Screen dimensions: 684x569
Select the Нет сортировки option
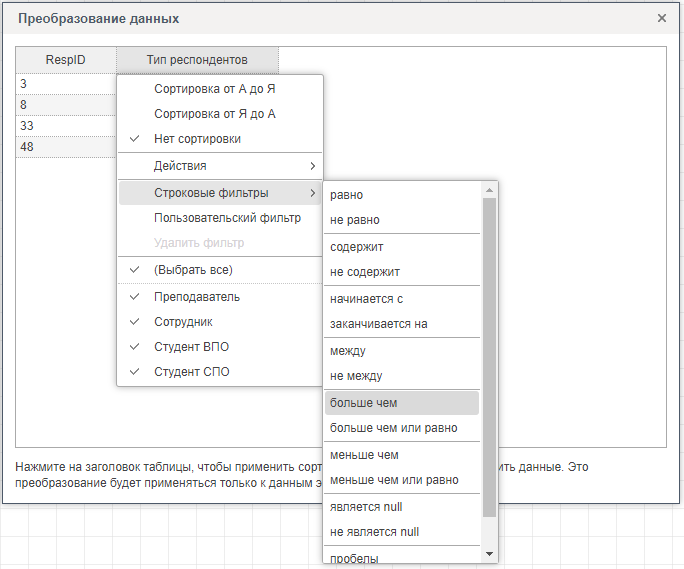tap(197, 139)
